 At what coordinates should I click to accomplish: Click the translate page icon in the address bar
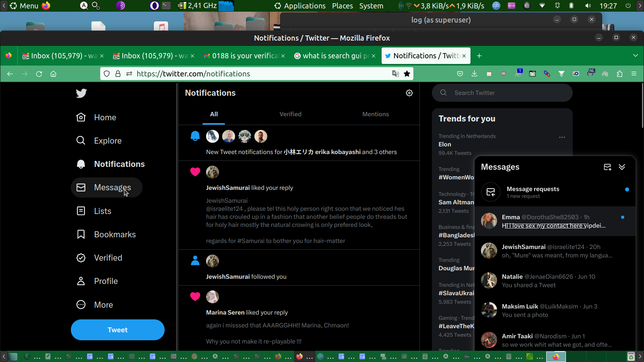pyautogui.click(x=396, y=74)
